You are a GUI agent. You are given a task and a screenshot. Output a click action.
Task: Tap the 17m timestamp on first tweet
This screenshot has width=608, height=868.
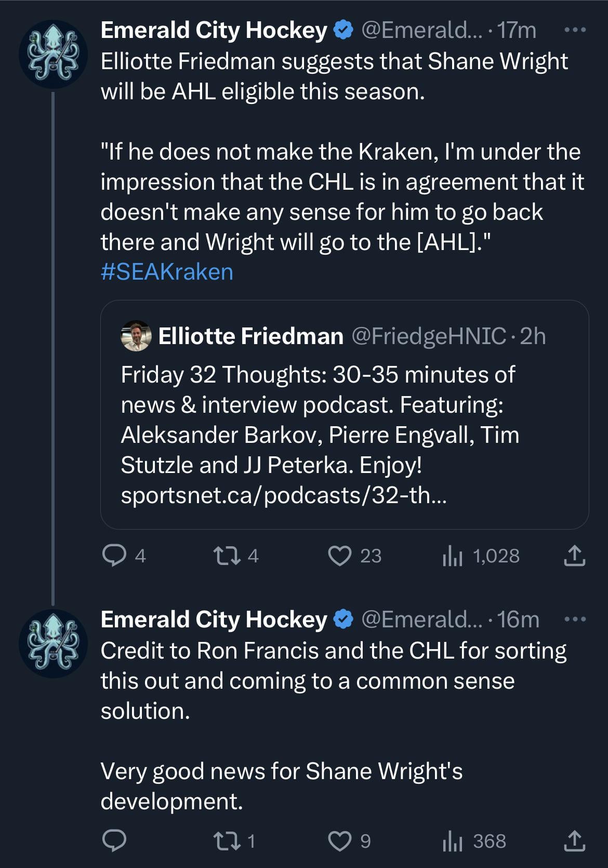pyautogui.click(x=517, y=30)
